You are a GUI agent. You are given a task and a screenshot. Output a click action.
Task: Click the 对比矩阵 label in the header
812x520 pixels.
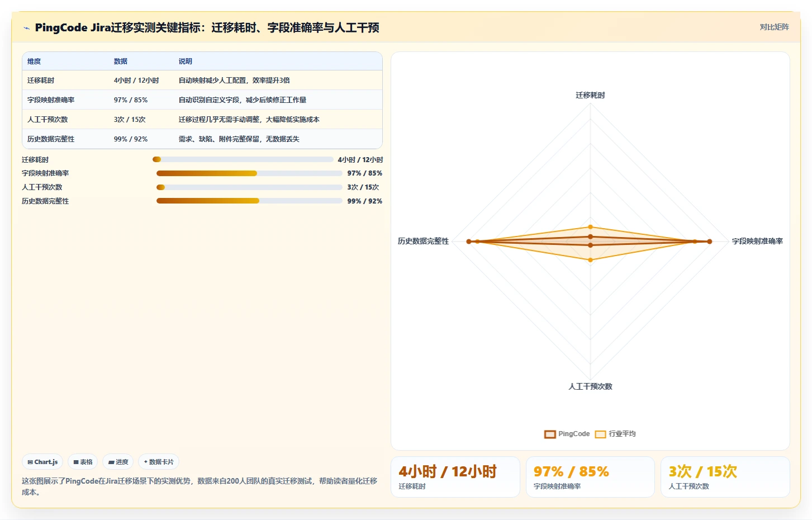click(774, 27)
